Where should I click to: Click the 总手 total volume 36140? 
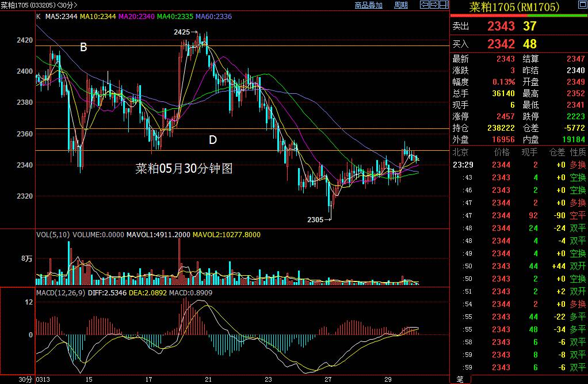point(503,93)
